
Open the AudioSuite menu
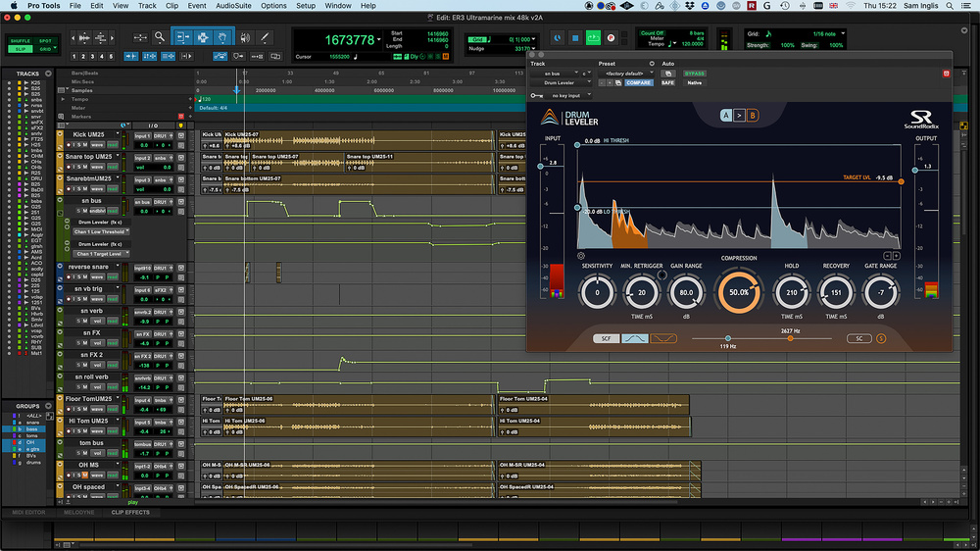(232, 6)
